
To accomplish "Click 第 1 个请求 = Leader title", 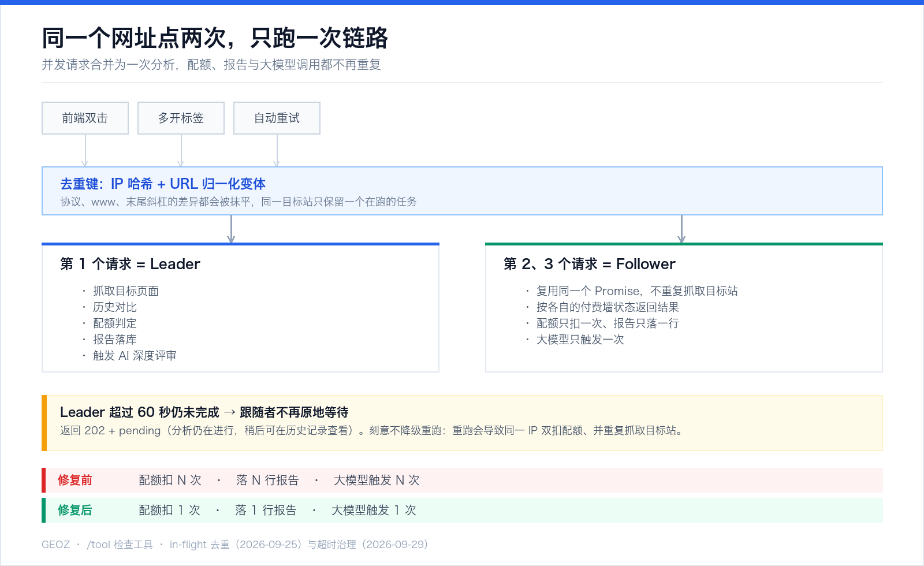I will coord(130,264).
